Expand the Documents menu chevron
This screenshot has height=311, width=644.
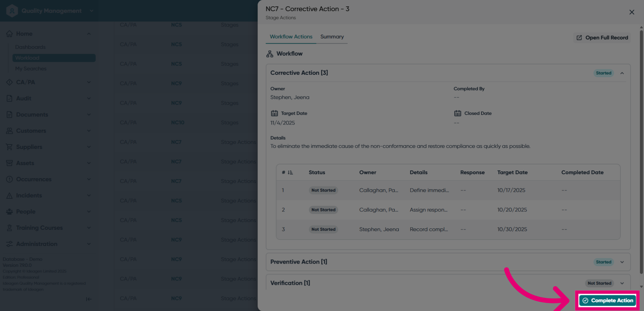click(x=89, y=114)
